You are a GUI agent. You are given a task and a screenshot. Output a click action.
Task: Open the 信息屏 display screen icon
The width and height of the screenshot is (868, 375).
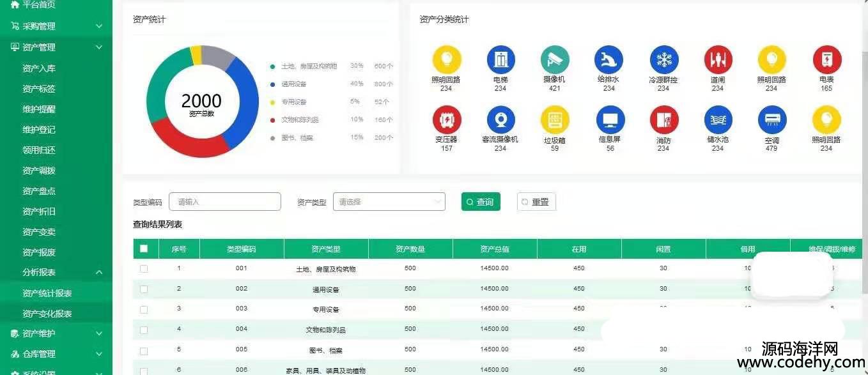pyautogui.click(x=610, y=120)
